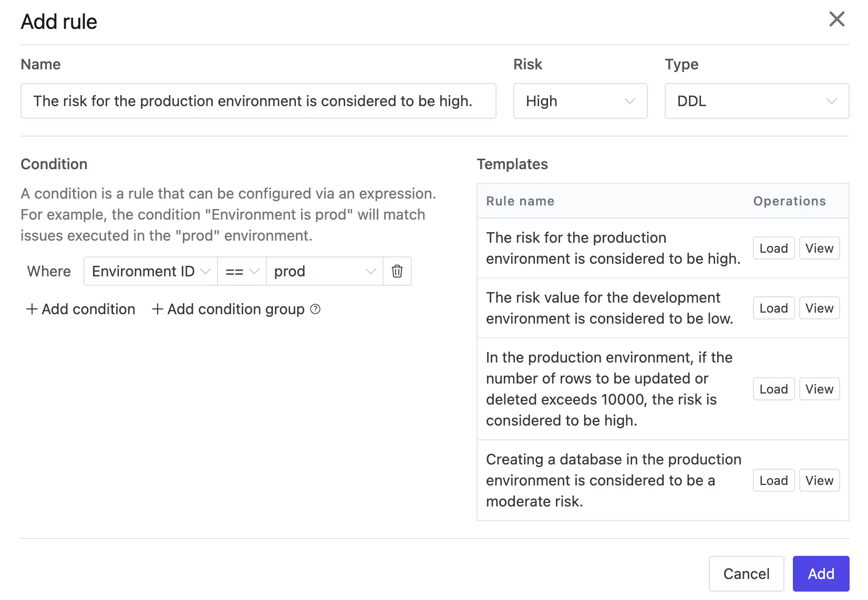This screenshot has width=868, height=600.
Task: View the development environment low risk template
Action: coord(819,308)
